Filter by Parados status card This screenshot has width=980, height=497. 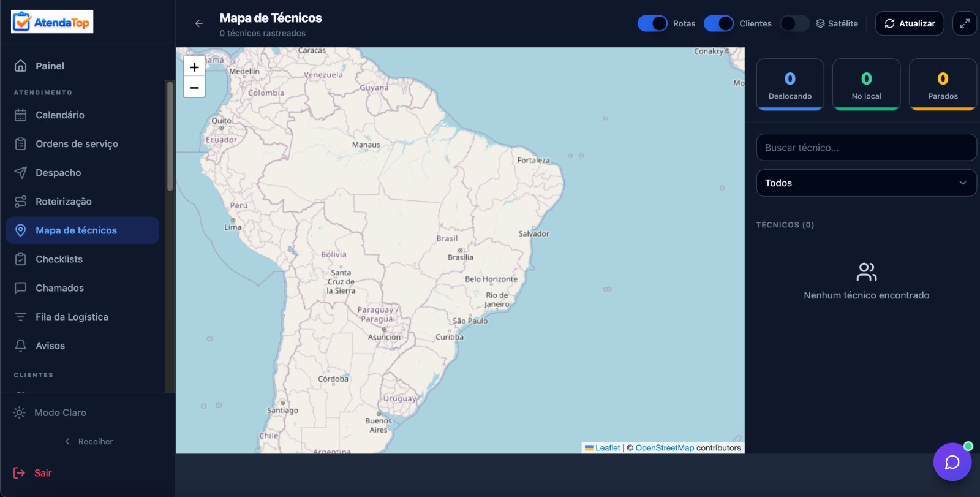coord(943,85)
